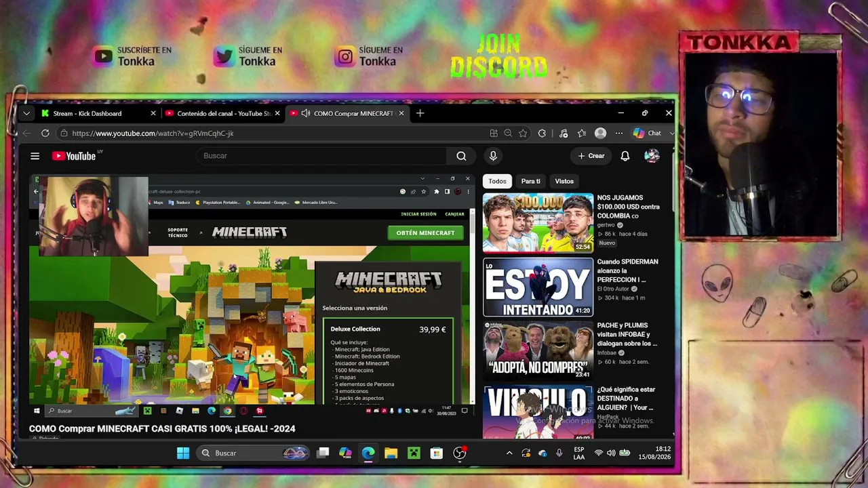The width and height of the screenshot is (868, 488).
Task: Open the ADOPTÁ, NO COMPRES thumbnail
Action: point(538,350)
